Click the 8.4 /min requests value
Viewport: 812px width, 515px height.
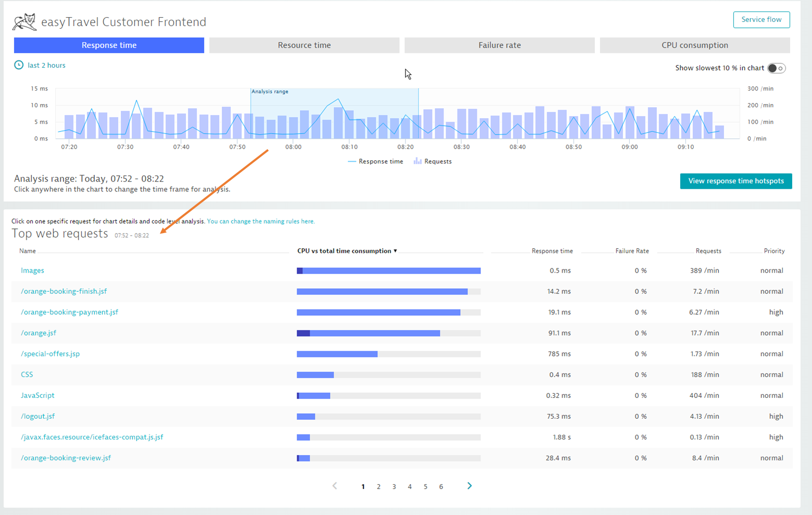(705, 458)
